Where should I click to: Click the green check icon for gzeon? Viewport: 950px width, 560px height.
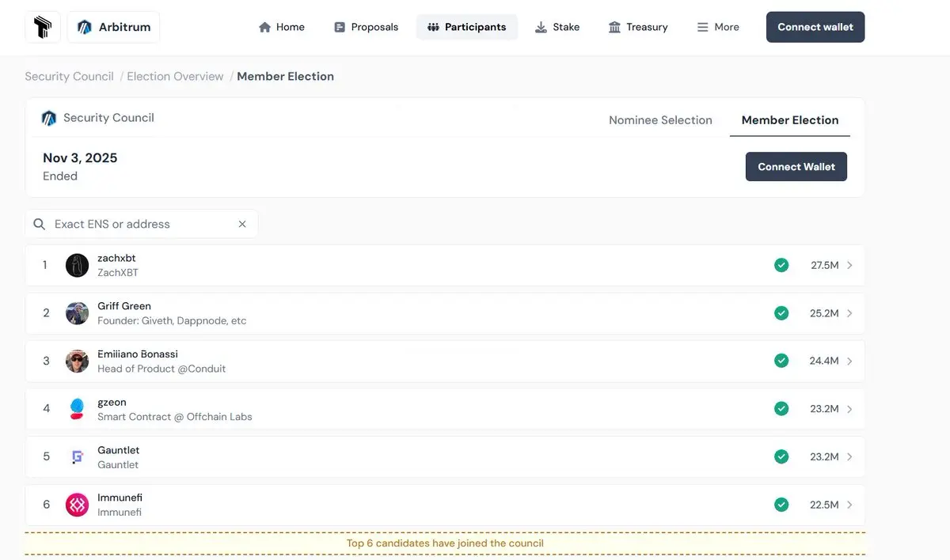781,409
